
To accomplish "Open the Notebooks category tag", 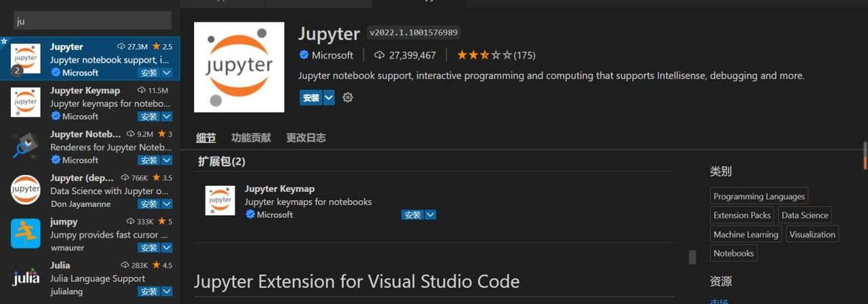I will [x=734, y=253].
